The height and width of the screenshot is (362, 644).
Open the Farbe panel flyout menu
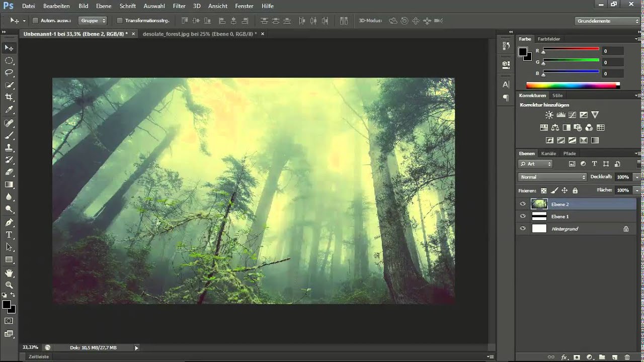[638, 39]
